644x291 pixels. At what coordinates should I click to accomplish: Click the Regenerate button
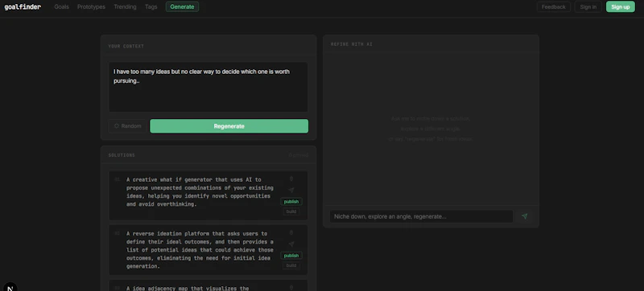(229, 126)
